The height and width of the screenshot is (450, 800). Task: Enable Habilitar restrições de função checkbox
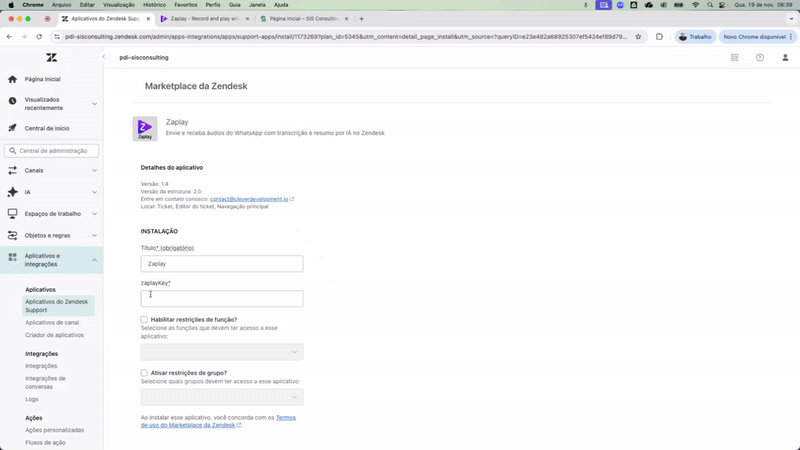(144, 319)
